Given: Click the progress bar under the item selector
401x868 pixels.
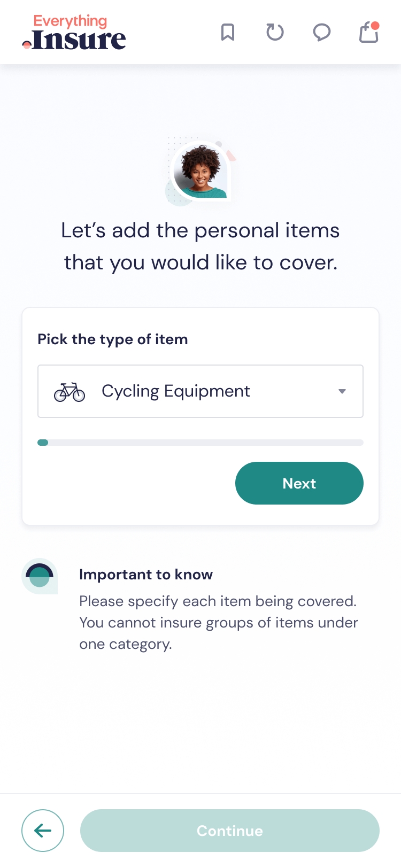Looking at the screenshot, I should pyautogui.click(x=200, y=443).
